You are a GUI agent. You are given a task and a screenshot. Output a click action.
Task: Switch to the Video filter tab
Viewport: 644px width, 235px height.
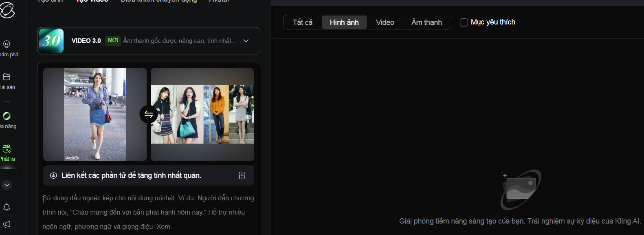(385, 22)
